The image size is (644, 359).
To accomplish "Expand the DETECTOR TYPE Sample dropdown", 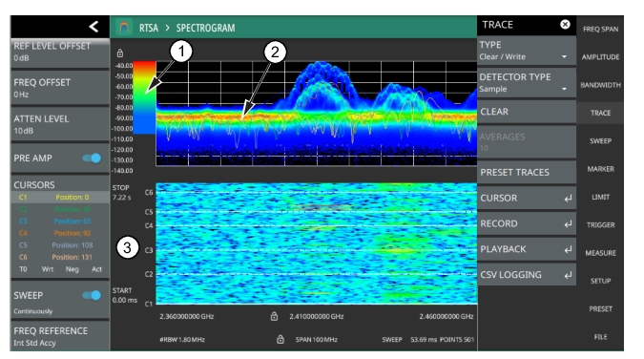I will pyautogui.click(x=527, y=83).
